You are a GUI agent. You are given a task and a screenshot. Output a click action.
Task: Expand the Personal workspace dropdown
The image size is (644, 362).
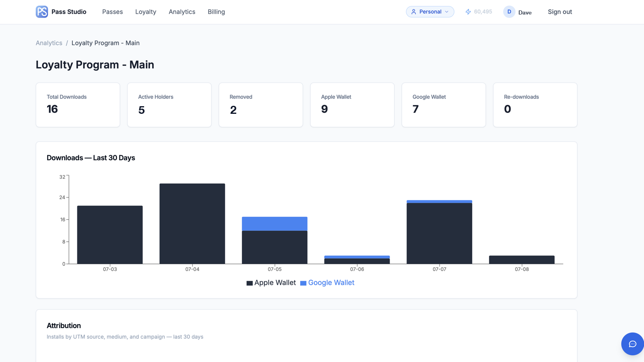(430, 12)
